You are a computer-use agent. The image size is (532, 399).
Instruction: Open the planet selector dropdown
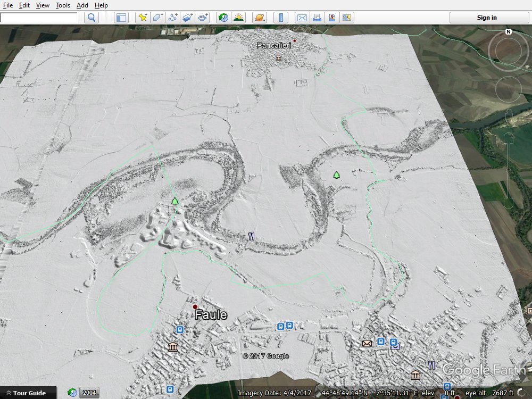(260, 18)
